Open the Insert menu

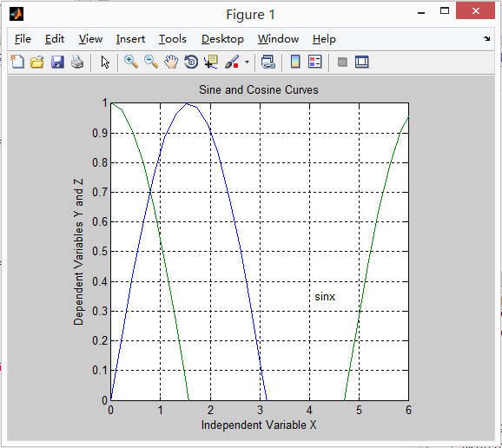tap(130, 39)
